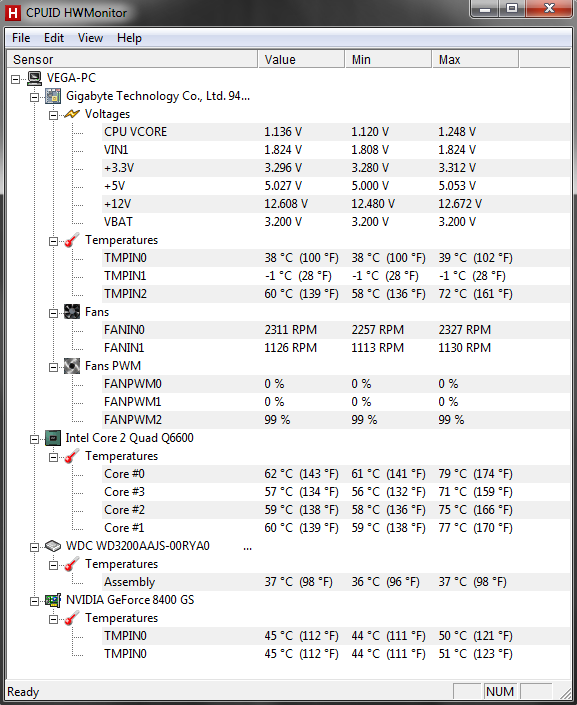Click the thermometer icon under WDC hard drive
Viewport: 577px width, 705px height.
click(72, 564)
